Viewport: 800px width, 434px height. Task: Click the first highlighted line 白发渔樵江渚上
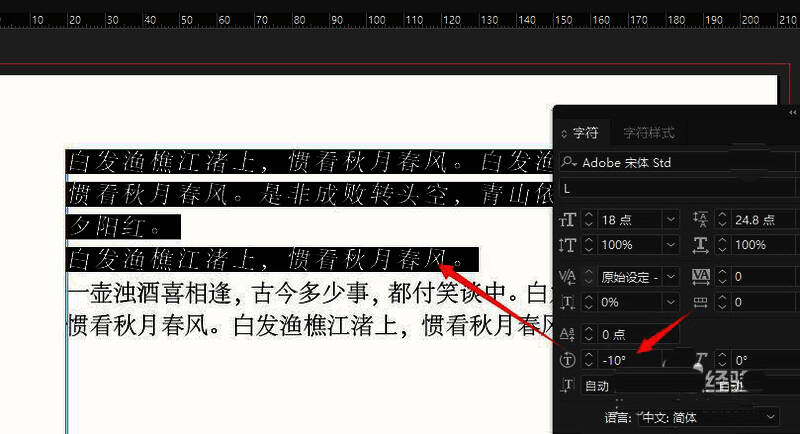[310, 162]
